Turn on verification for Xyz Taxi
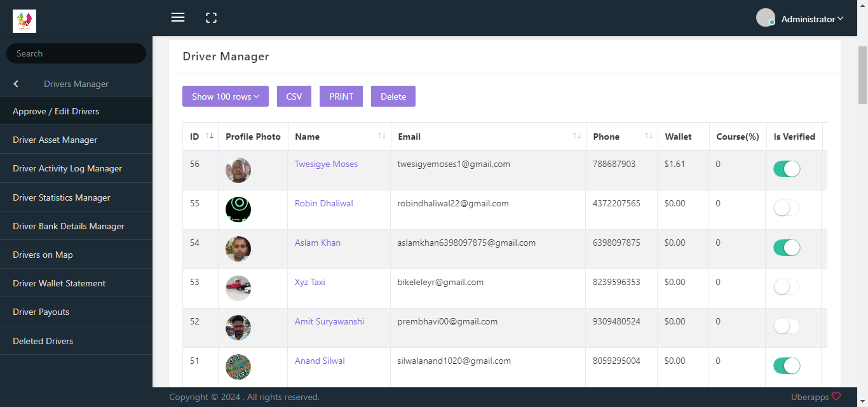Viewport: 868px width, 407px height. 787,287
